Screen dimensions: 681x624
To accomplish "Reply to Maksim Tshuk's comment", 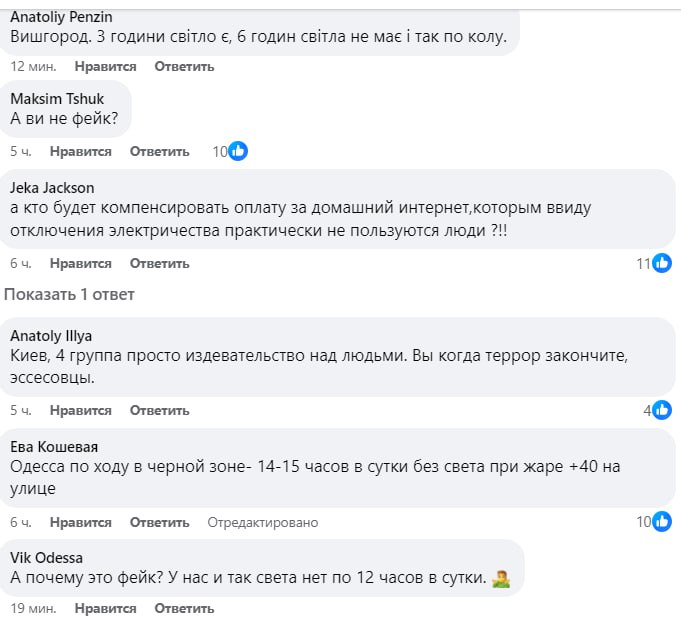I will click(159, 152).
